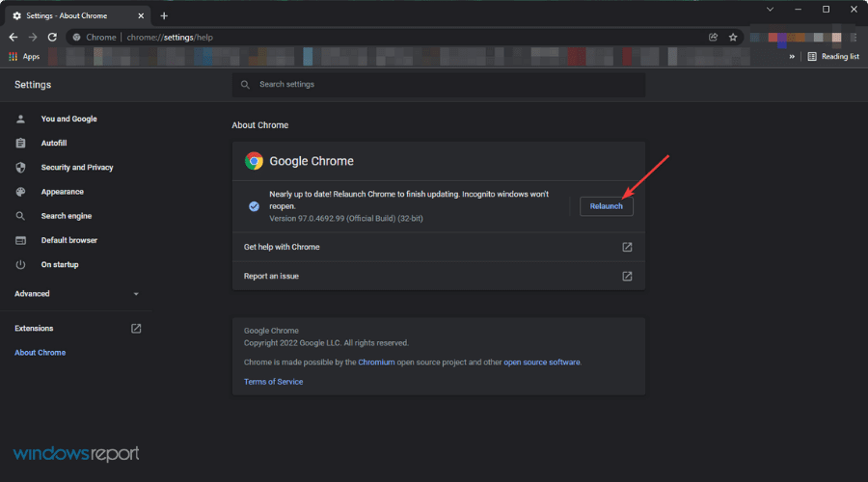Screen dimensions: 868x482
Task: Reload the page with the refresh icon
Action: coord(52,37)
